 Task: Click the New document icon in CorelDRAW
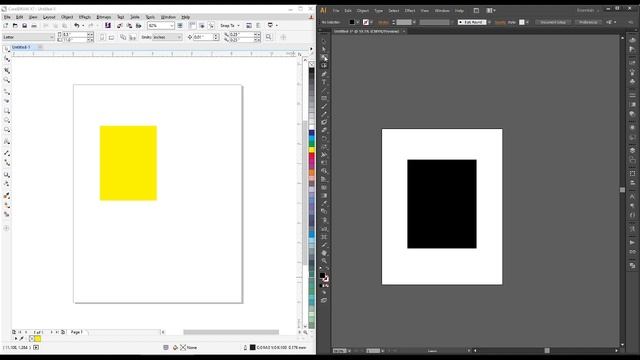(6, 26)
